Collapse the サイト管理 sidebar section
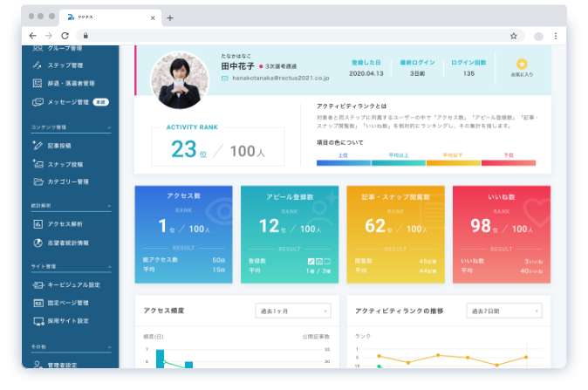588x390 pixels. point(109,266)
